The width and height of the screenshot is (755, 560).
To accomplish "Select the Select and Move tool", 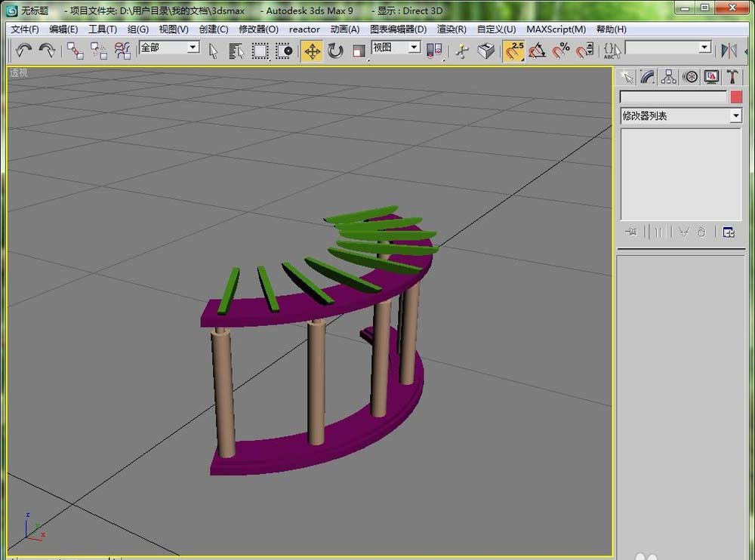I will 311,51.
